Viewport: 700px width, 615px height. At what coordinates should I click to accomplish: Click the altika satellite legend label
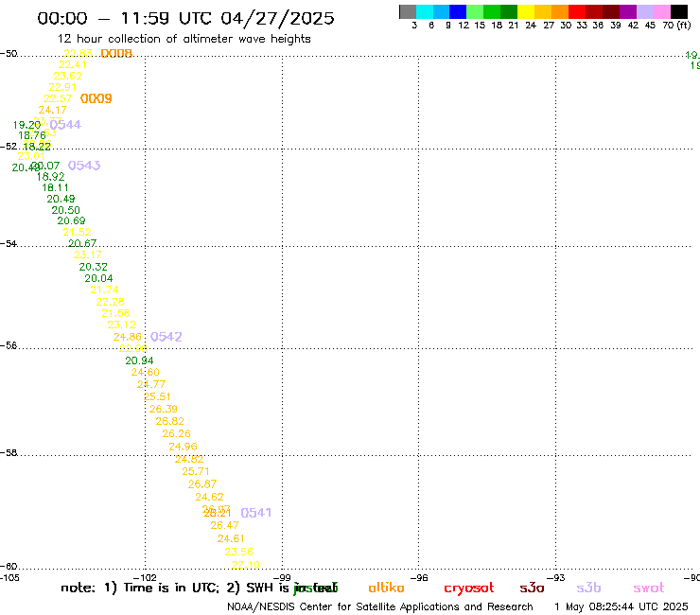[386, 588]
